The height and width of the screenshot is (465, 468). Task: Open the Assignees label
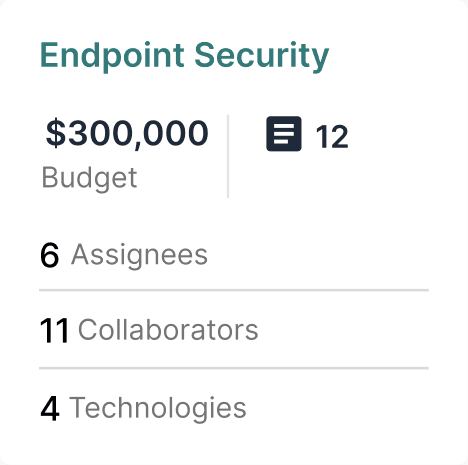(139, 256)
